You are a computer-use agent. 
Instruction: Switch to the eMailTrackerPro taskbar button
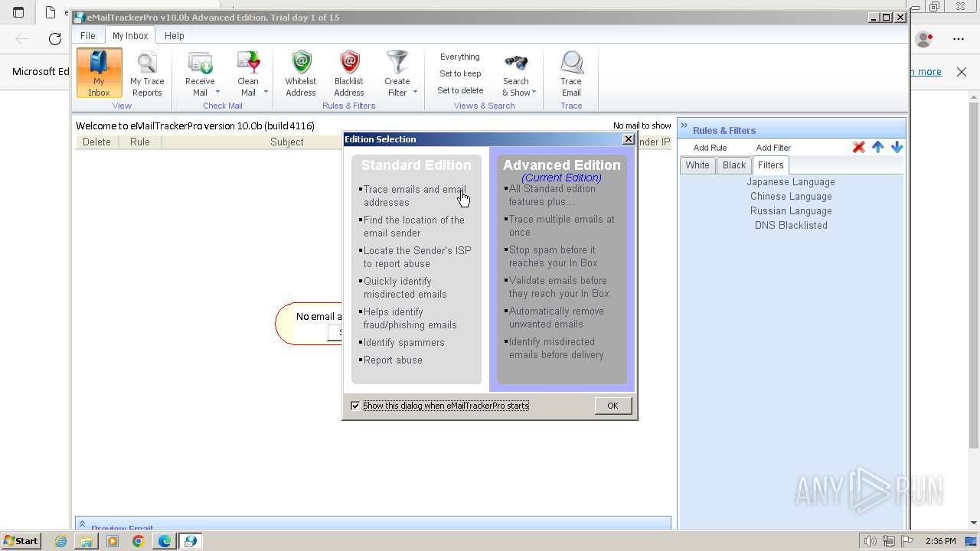coord(191,541)
